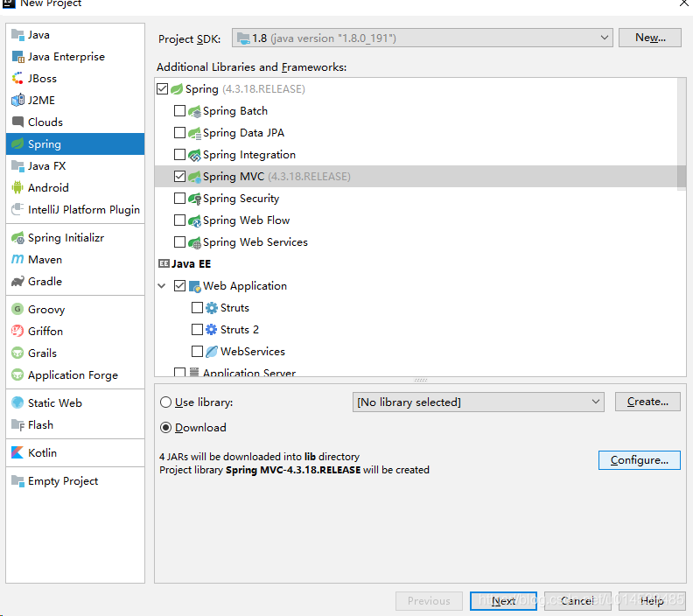Click the Spring Web Services icon
693x616 pixels.
pos(194,242)
